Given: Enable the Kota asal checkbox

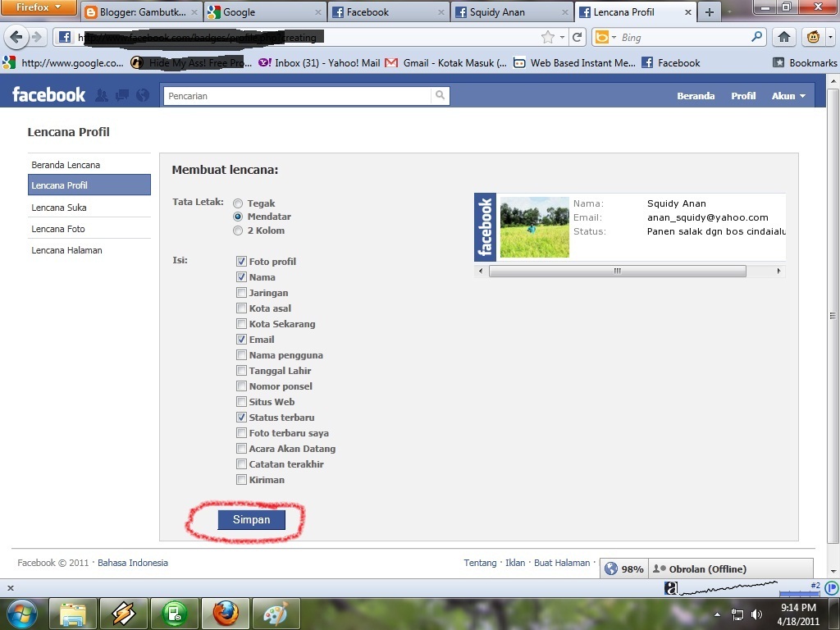Looking at the screenshot, I should point(242,308).
